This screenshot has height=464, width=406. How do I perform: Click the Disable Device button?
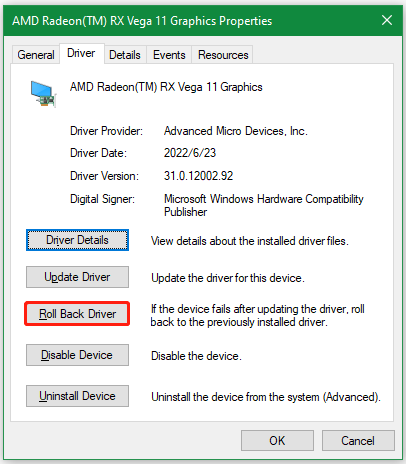77,355
